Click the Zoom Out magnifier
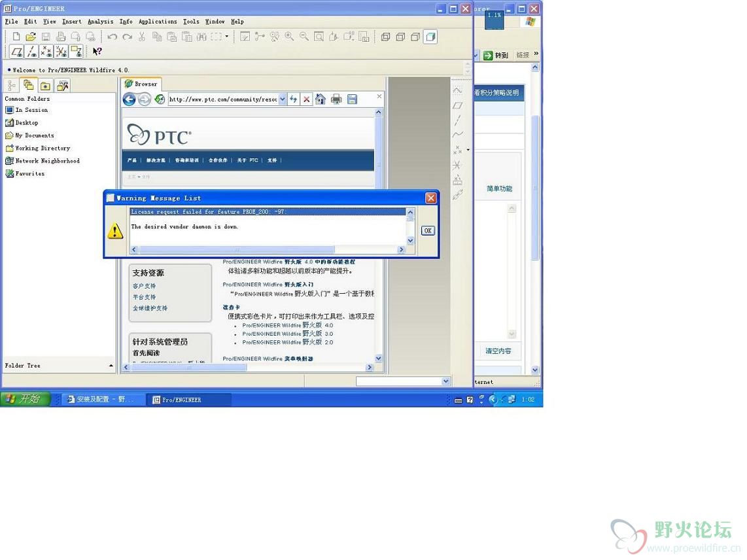This screenshot has height=560, width=747. coord(304,37)
